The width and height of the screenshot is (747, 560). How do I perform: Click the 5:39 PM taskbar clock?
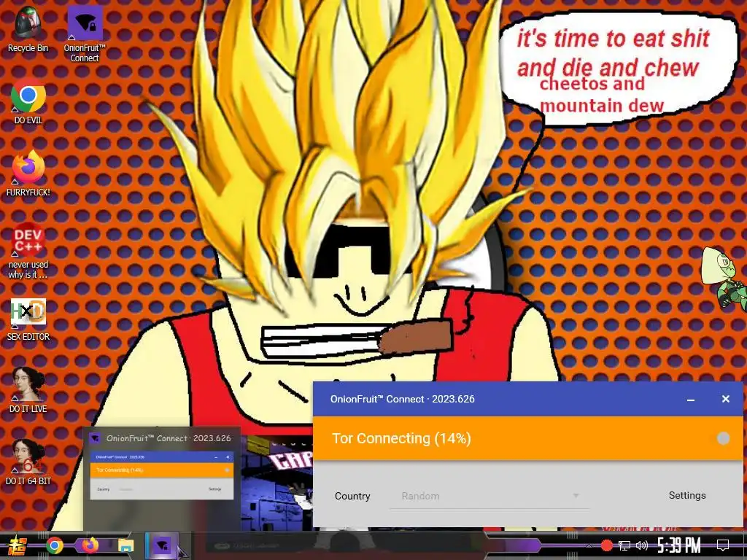679,545
